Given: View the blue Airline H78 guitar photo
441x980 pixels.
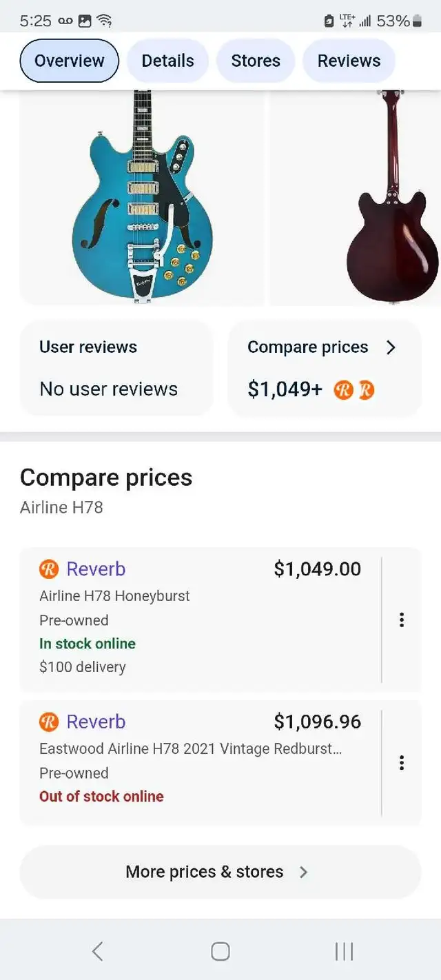Looking at the screenshot, I should coord(142,196).
